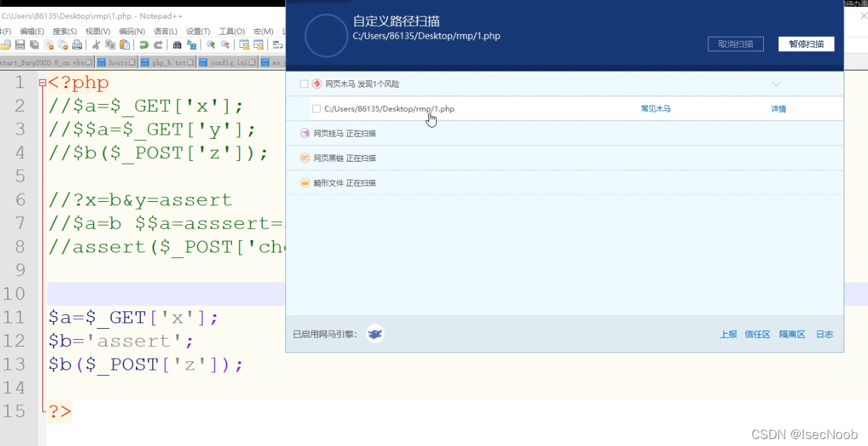This screenshot has width=868, height=446.
Task: Click the enabled scan engine bird icon
Action: pyautogui.click(x=375, y=334)
